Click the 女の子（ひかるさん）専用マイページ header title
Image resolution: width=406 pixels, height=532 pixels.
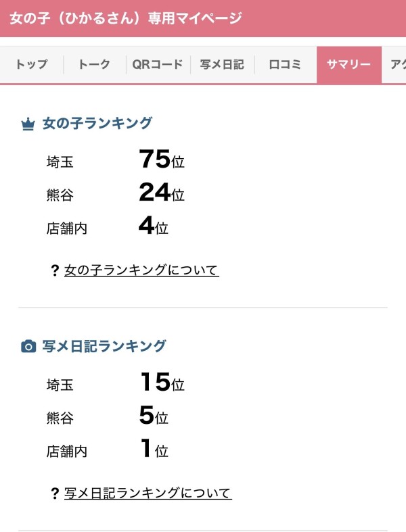tap(126, 18)
